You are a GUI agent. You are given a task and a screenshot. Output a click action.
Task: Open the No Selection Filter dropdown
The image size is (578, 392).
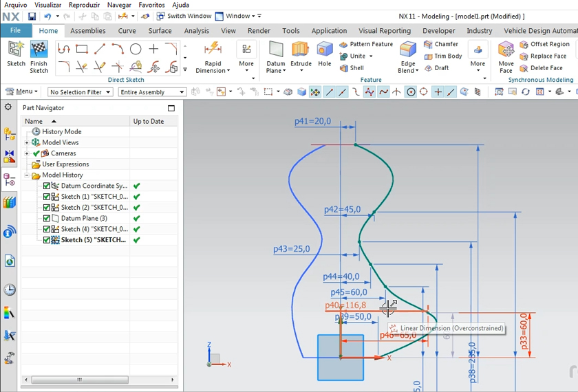click(79, 92)
